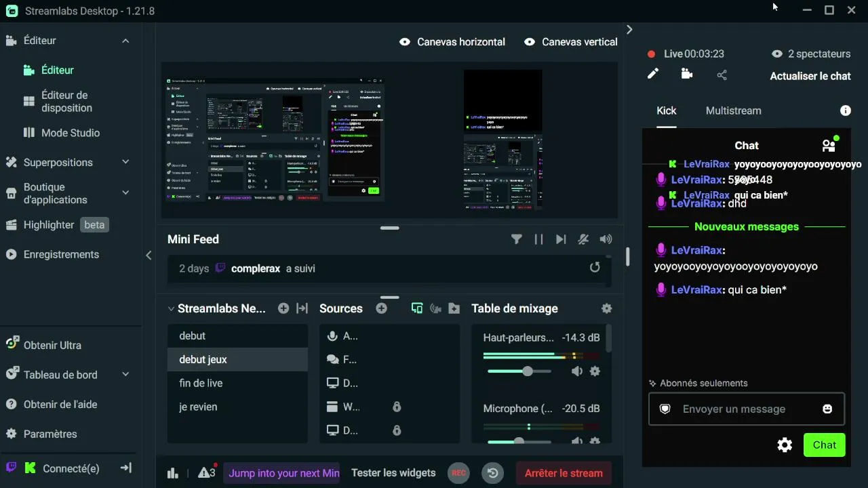This screenshot has width=868, height=488.
Task: Collapse the chat panel with the arrow
Action: tap(629, 30)
